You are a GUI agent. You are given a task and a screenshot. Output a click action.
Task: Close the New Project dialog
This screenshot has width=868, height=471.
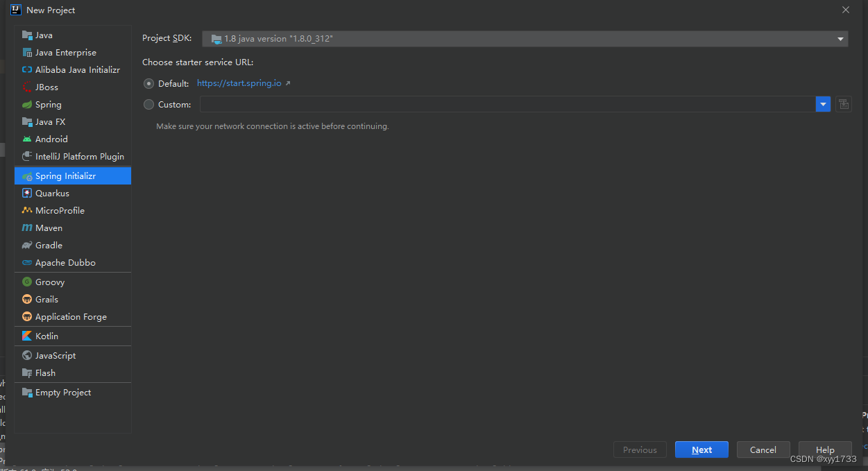click(845, 10)
